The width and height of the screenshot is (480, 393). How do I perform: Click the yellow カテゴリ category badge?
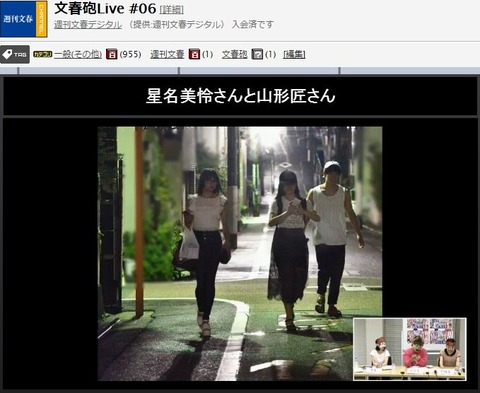[43, 54]
